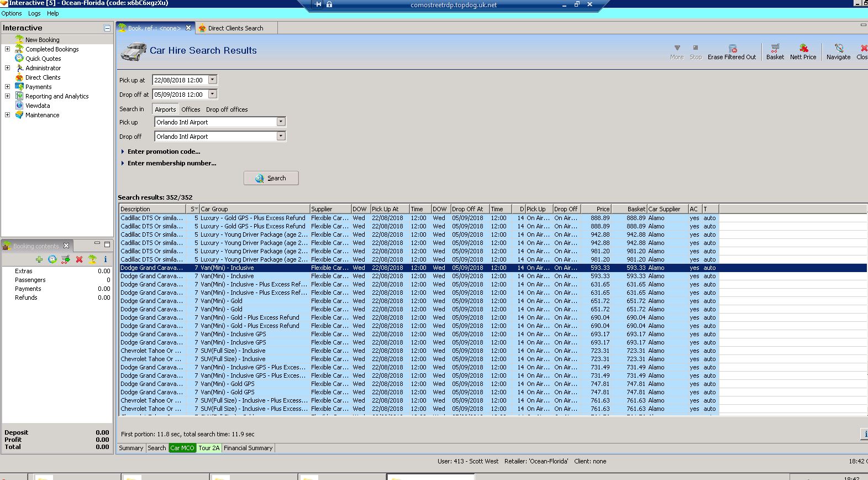Click the Nett Price toolbar icon
868x480 pixels.
pyautogui.click(x=803, y=49)
